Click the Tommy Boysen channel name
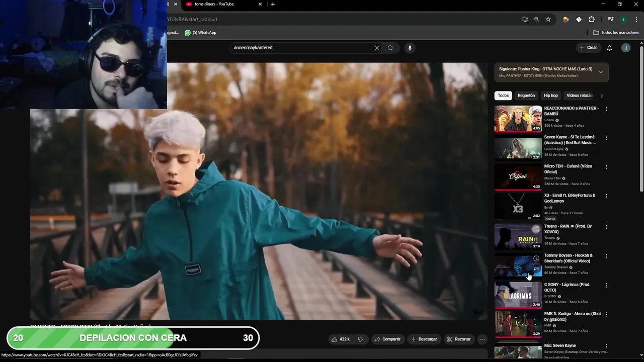Screen dimensions: 644x362 click(556, 267)
